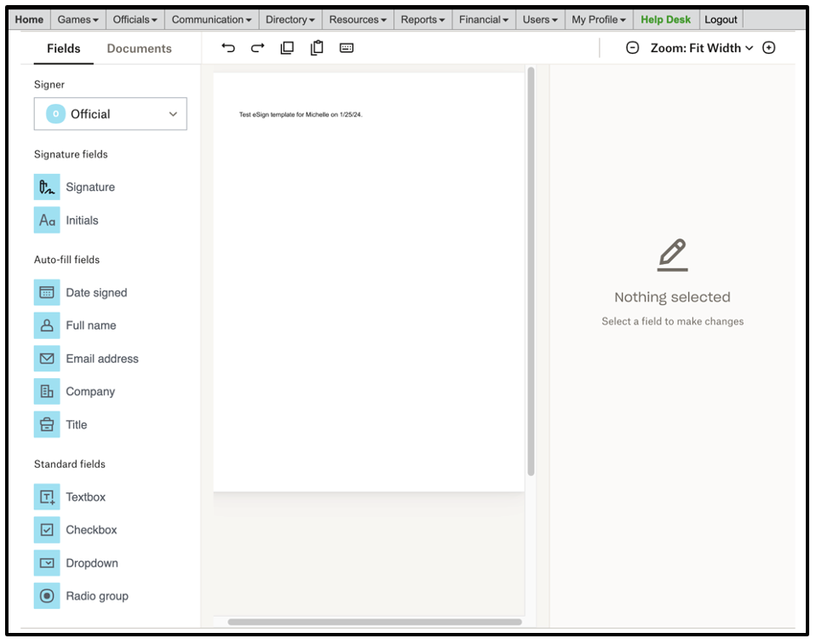Open the Signer Official dropdown
The height and width of the screenshot is (644, 816).
point(111,114)
